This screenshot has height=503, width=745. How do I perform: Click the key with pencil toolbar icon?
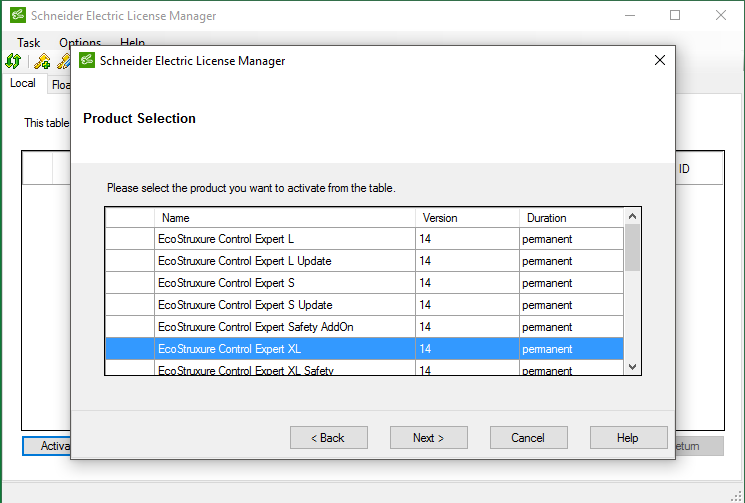tap(64, 61)
